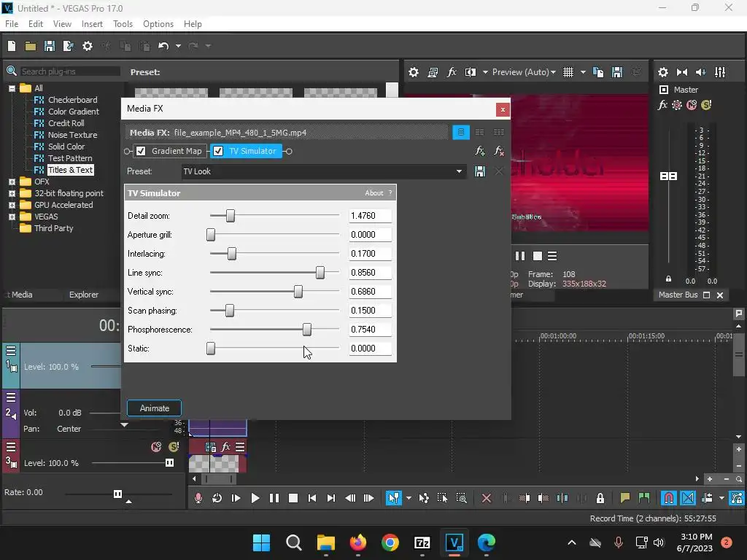Open preview Video FX button
This screenshot has height=560, width=747.
(x=452, y=72)
